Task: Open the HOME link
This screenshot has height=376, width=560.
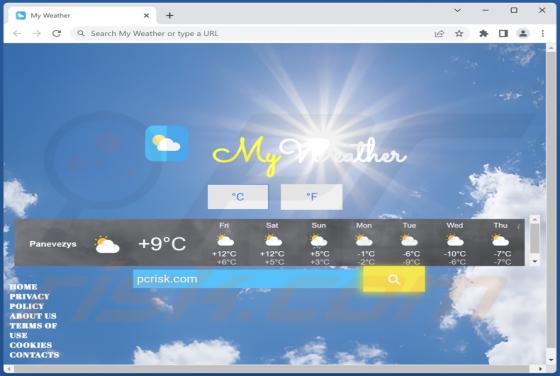Action: (x=23, y=287)
